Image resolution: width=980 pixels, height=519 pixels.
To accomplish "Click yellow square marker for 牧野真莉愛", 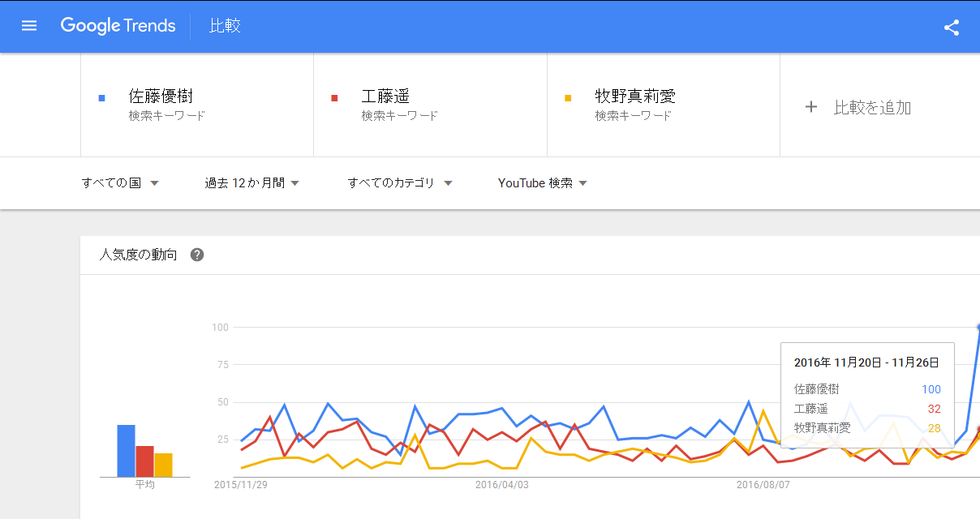I will [568, 98].
